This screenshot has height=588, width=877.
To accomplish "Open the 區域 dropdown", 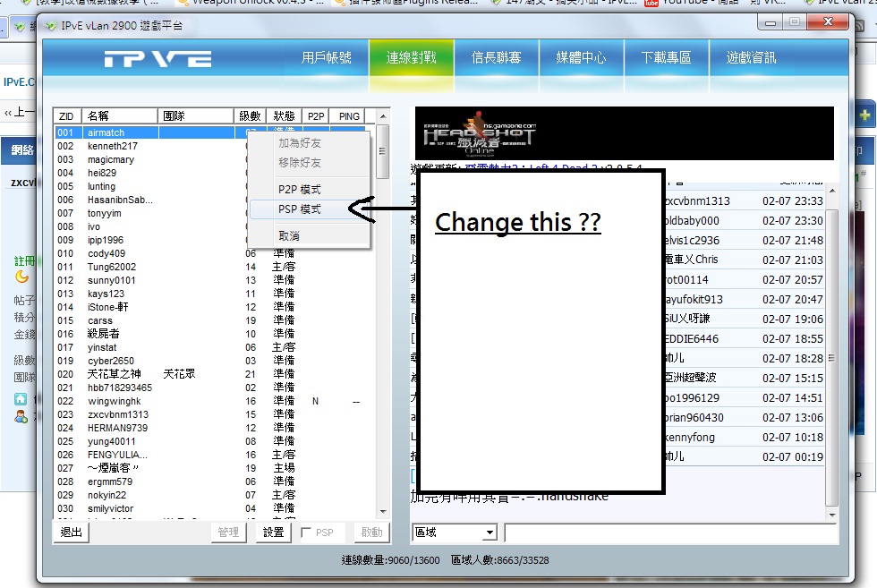I will [490, 533].
